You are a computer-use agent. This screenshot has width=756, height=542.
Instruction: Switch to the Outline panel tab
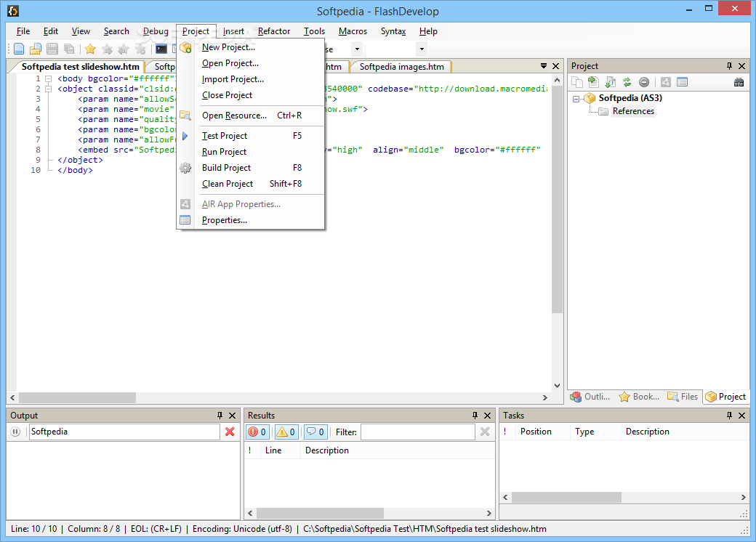(x=590, y=397)
